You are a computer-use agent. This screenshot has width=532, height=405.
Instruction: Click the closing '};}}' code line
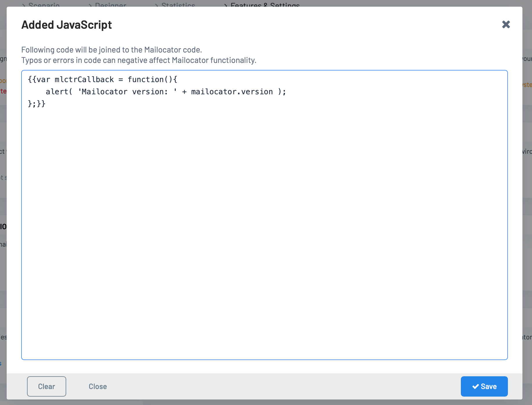pyautogui.click(x=37, y=104)
